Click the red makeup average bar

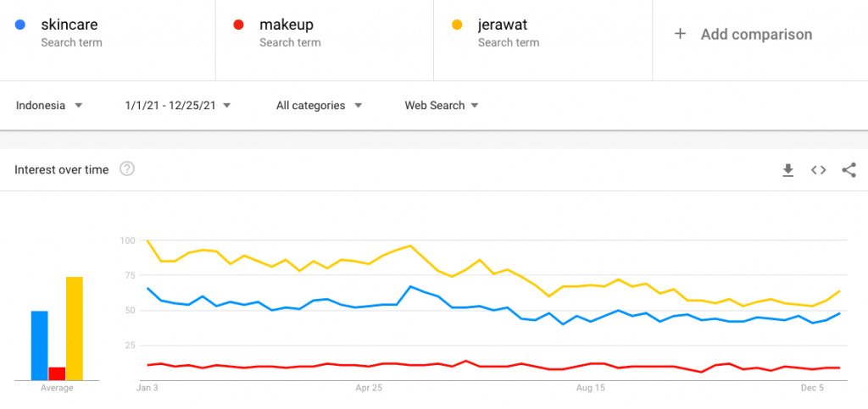(x=57, y=373)
